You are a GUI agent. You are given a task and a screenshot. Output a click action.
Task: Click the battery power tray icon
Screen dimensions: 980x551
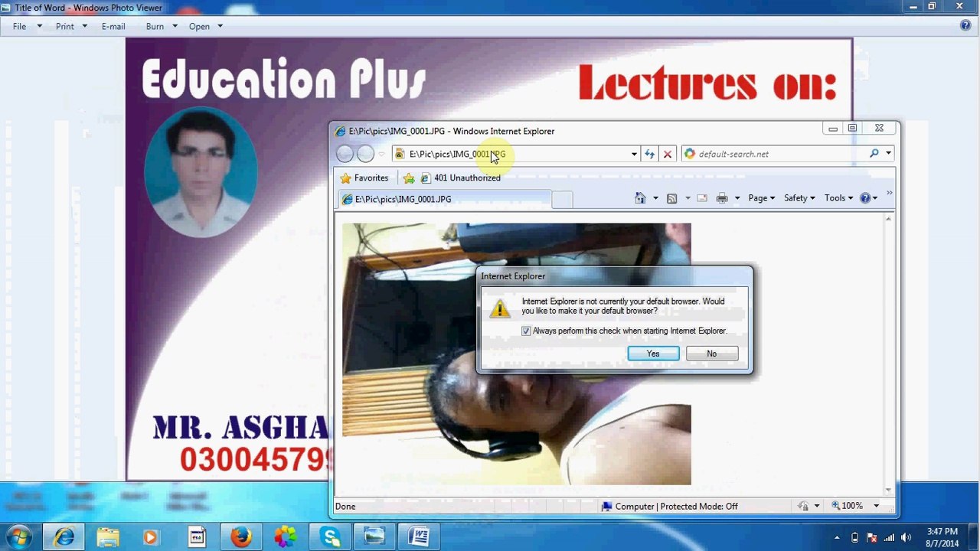(x=854, y=537)
